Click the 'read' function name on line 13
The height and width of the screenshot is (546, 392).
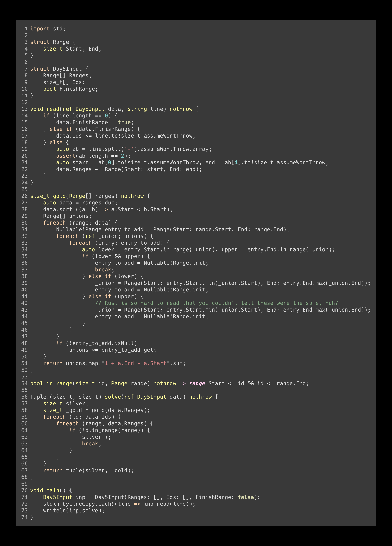[x=53, y=109]
